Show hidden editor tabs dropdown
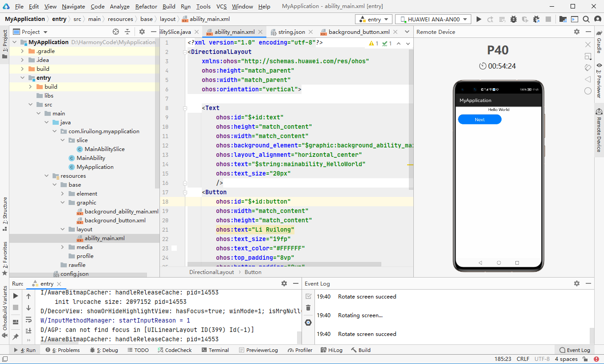 click(407, 32)
